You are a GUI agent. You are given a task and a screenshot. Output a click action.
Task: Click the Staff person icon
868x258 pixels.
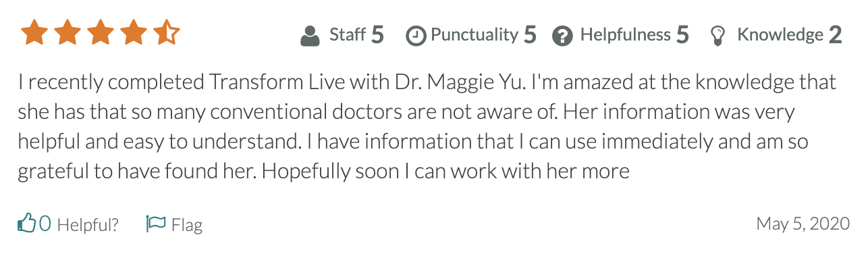point(310,36)
